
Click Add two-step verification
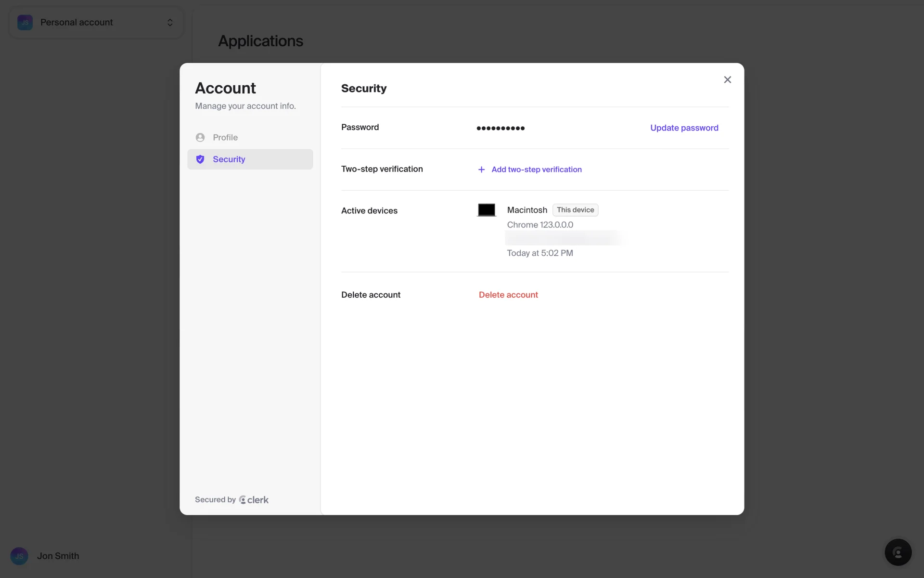536,170
